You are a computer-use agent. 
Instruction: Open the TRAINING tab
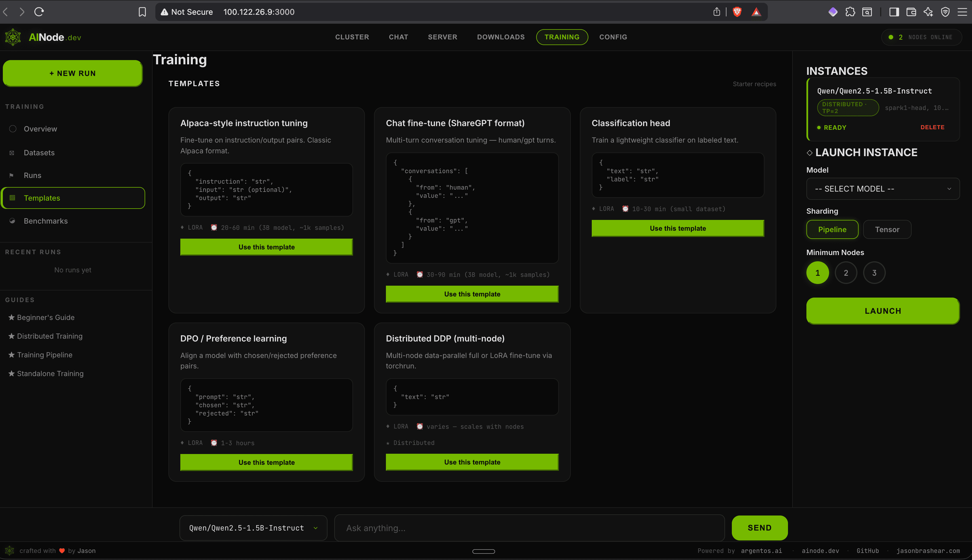(562, 37)
